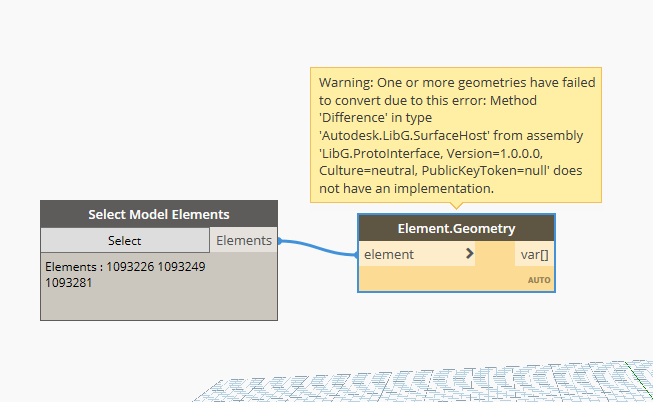Click the Elements output port
Viewport: 653px width, 402px height.
244,240
